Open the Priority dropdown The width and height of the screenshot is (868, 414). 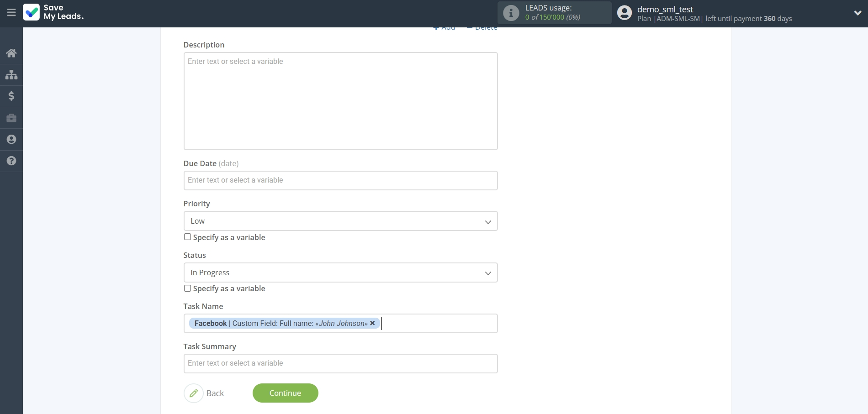(x=340, y=221)
